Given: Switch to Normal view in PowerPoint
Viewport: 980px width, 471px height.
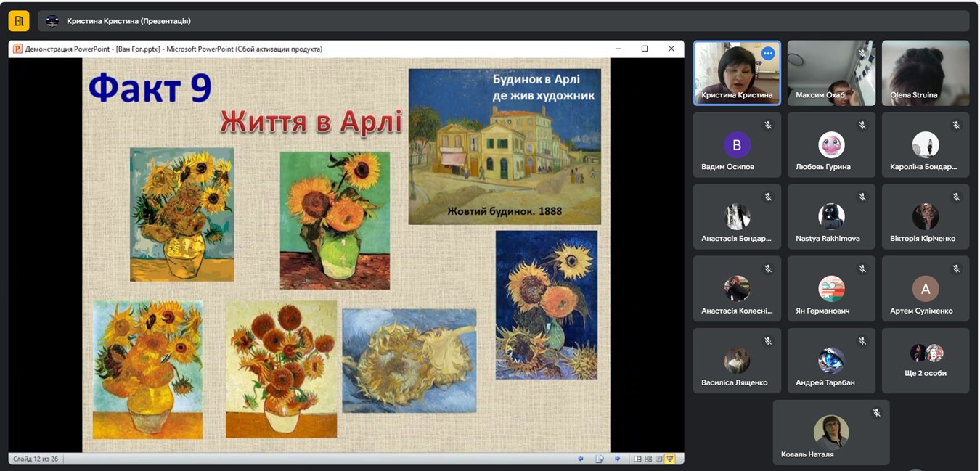Looking at the screenshot, I should pos(637,459).
